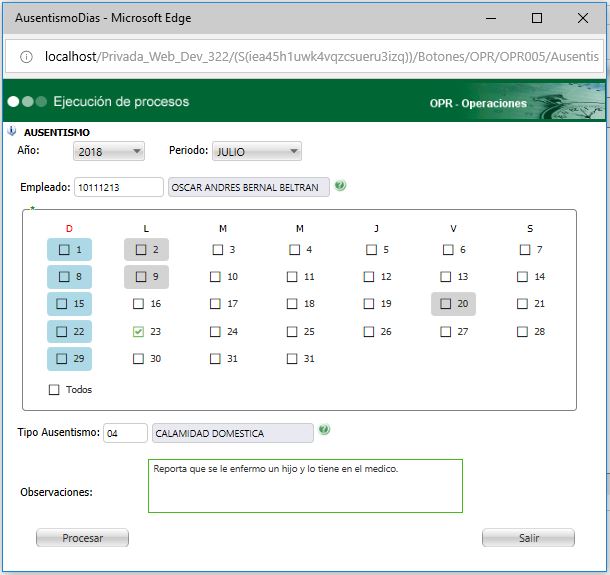The width and height of the screenshot is (610, 575).
Task: Select day 13 checkbox
Action: (x=445, y=277)
